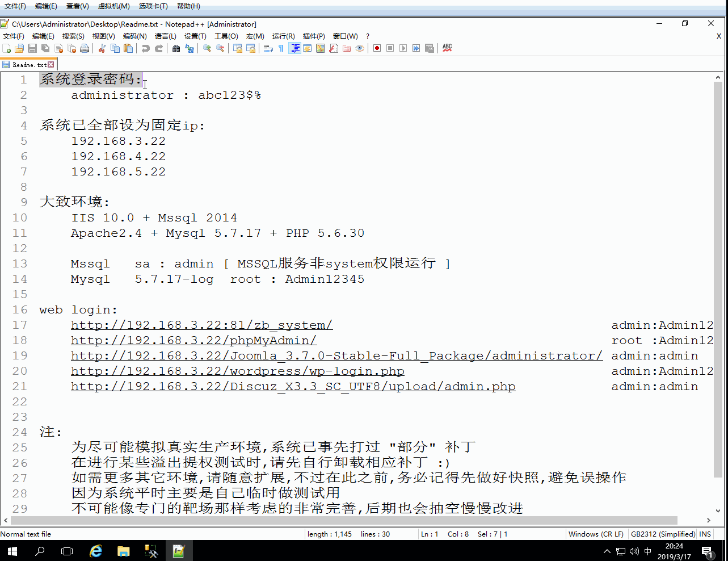728x561 pixels.
Task: Open the 虚拟机(M) menu in the top bar
Action: click(x=113, y=6)
